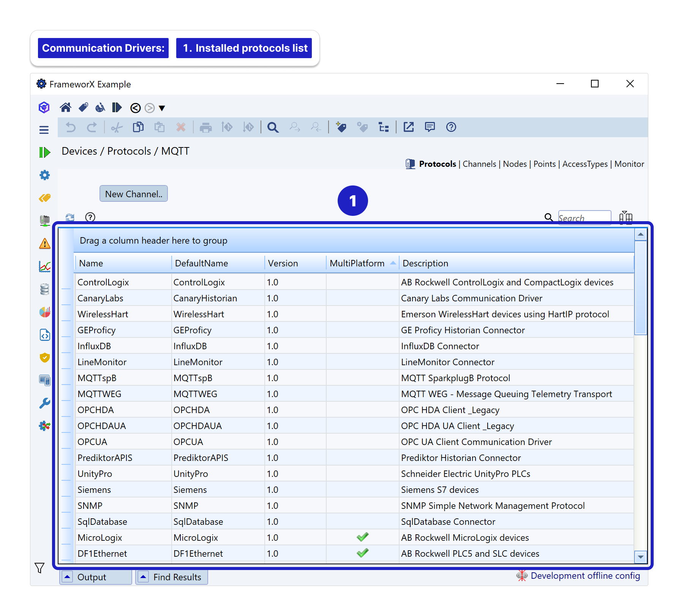Screen dimensions: 681x616
Task: Open the Help question mark toolbar icon
Action: point(451,127)
